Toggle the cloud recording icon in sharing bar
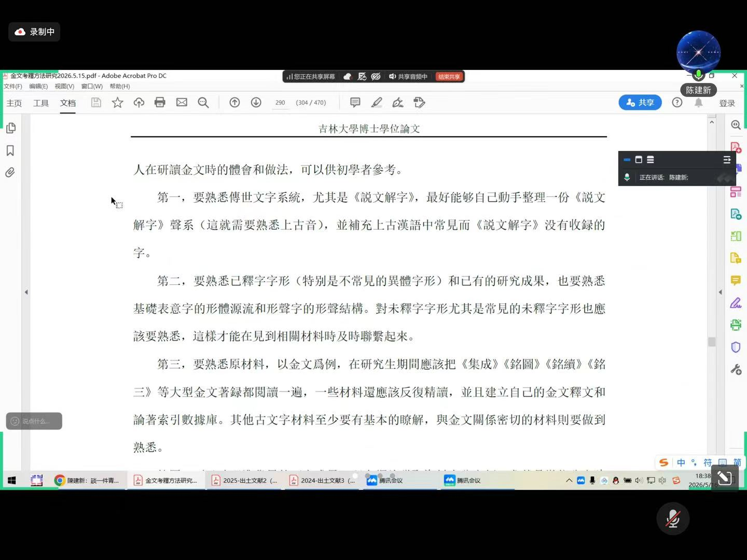This screenshot has width=747, height=560. tap(348, 77)
